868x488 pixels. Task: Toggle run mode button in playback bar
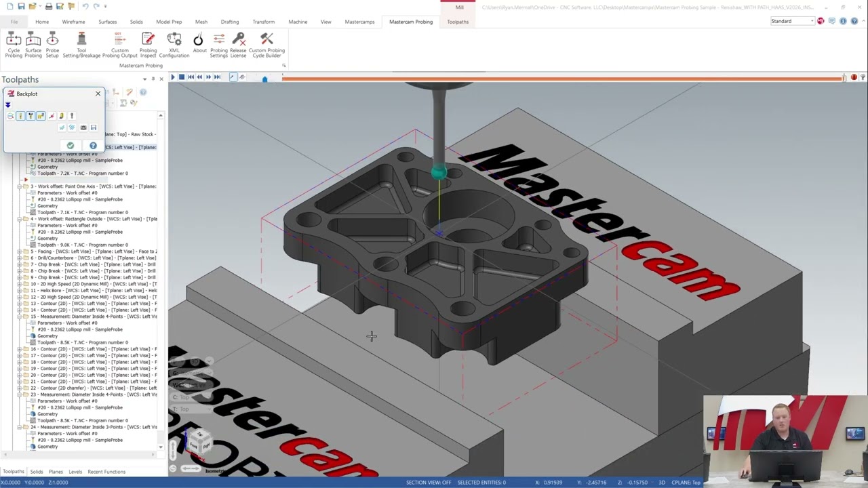[x=242, y=77]
